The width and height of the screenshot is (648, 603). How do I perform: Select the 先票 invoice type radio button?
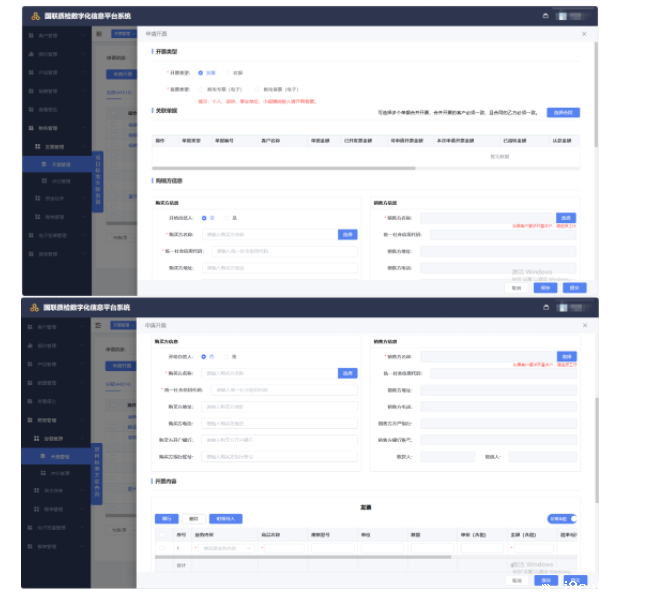point(201,73)
